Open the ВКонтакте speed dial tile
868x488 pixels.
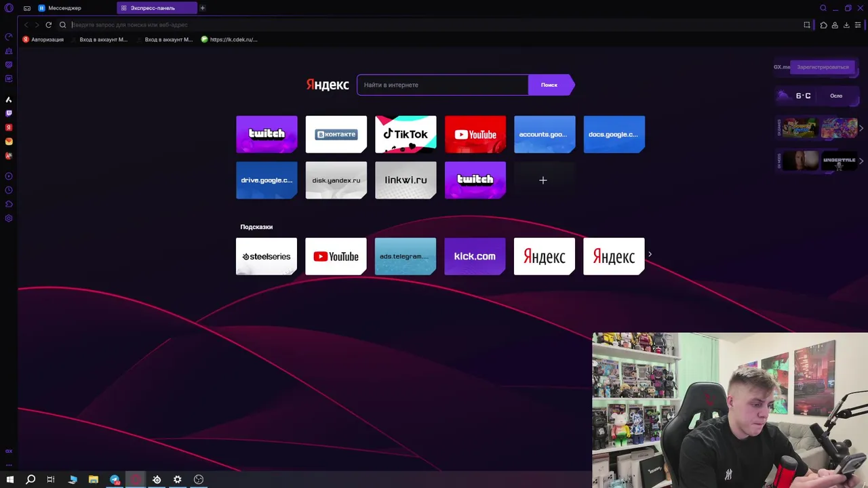tap(336, 134)
